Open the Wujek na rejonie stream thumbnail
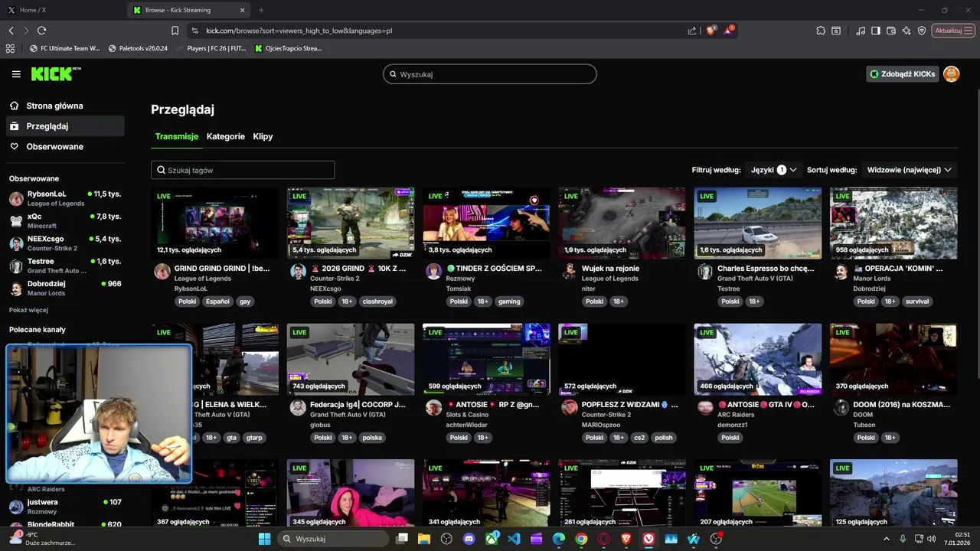The image size is (980, 551). click(622, 223)
